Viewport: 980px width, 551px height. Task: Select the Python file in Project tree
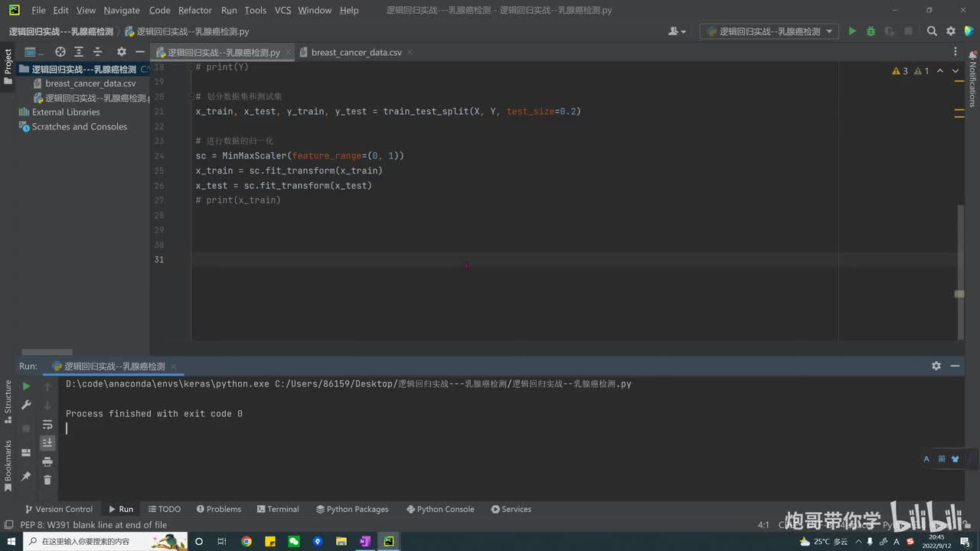coord(92,98)
